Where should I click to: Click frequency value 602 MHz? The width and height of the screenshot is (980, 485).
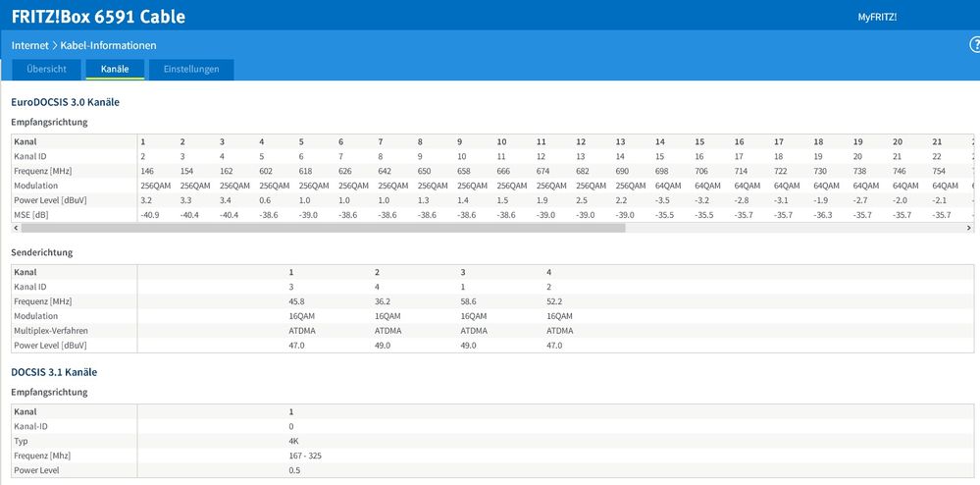[x=266, y=171]
